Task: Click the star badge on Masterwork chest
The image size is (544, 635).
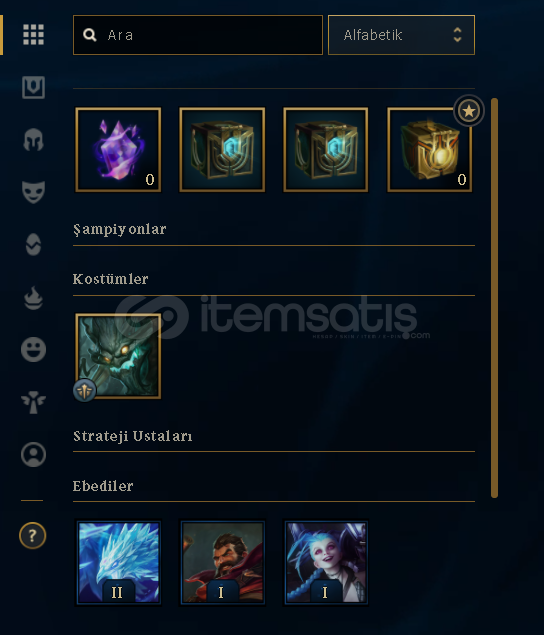Action: click(x=469, y=111)
